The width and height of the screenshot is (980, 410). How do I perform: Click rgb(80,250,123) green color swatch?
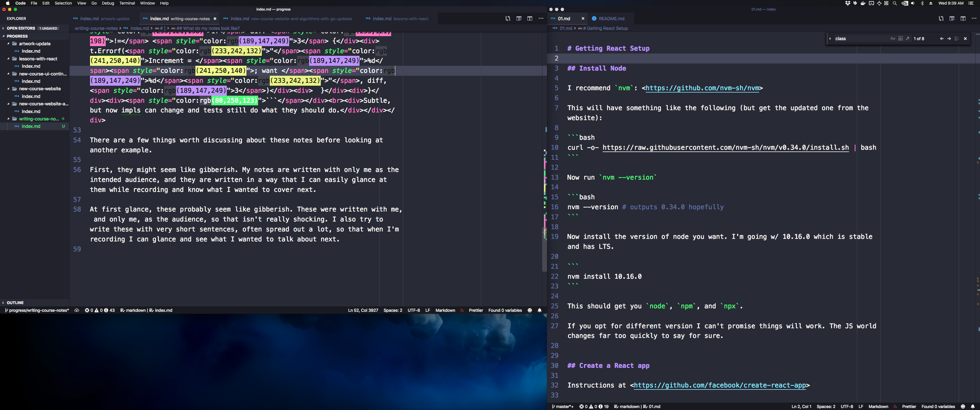tap(235, 101)
